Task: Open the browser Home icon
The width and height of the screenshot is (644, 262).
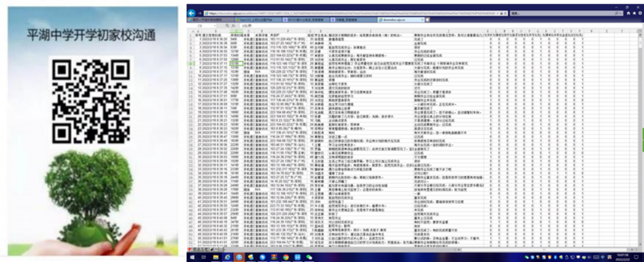Action: pos(628,13)
